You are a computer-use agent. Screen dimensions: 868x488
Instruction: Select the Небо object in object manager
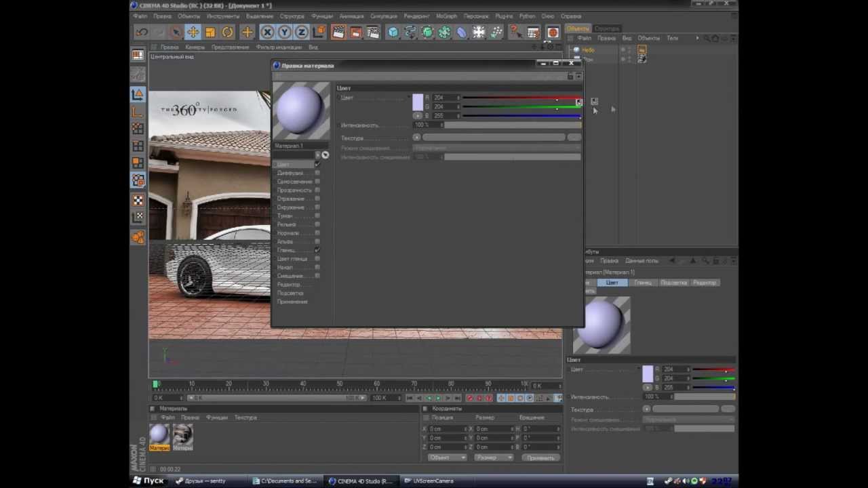click(x=588, y=50)
